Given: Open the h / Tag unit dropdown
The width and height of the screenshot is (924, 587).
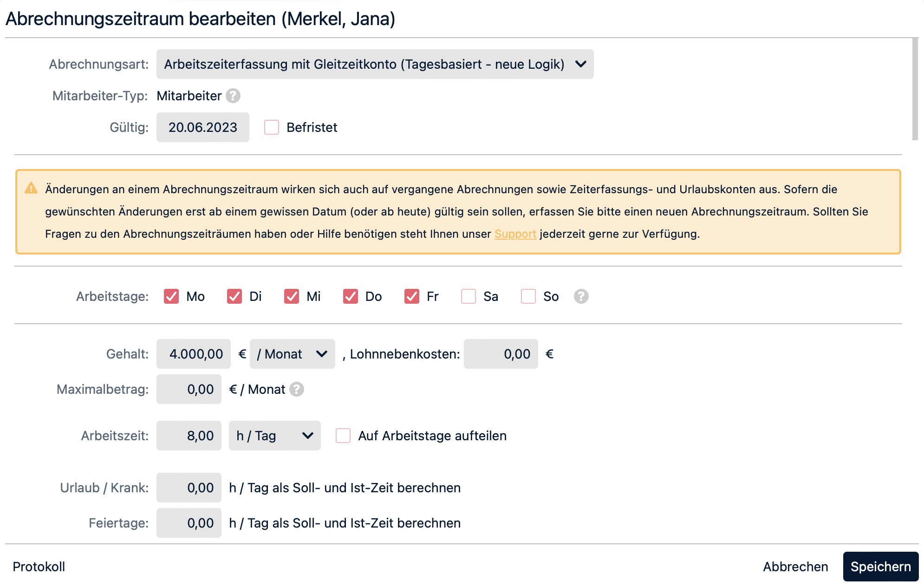Looking at the screenshot, I should coord(274,436).
